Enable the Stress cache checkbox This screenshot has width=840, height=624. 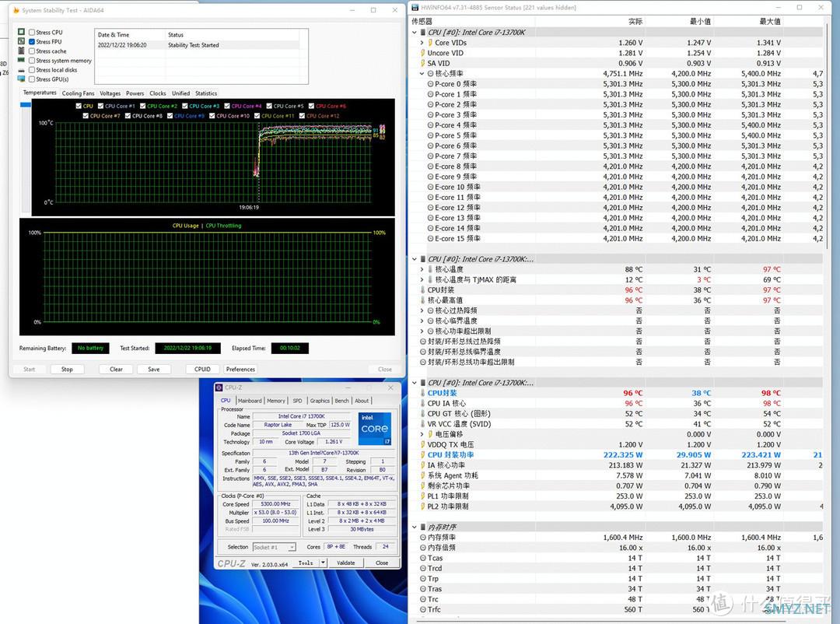[32, 51]
